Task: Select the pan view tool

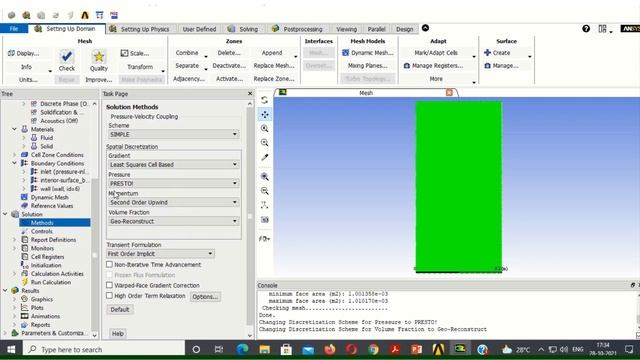Action: pos(264,115)
